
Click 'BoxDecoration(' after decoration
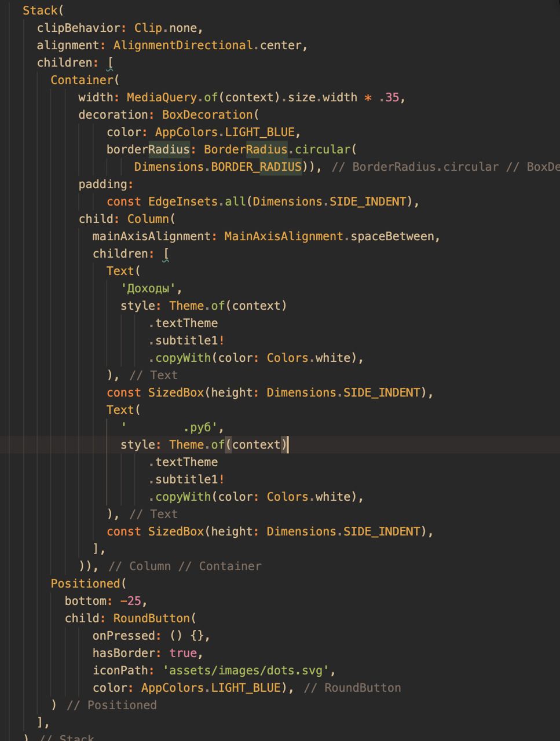click(x=211, y=115)
